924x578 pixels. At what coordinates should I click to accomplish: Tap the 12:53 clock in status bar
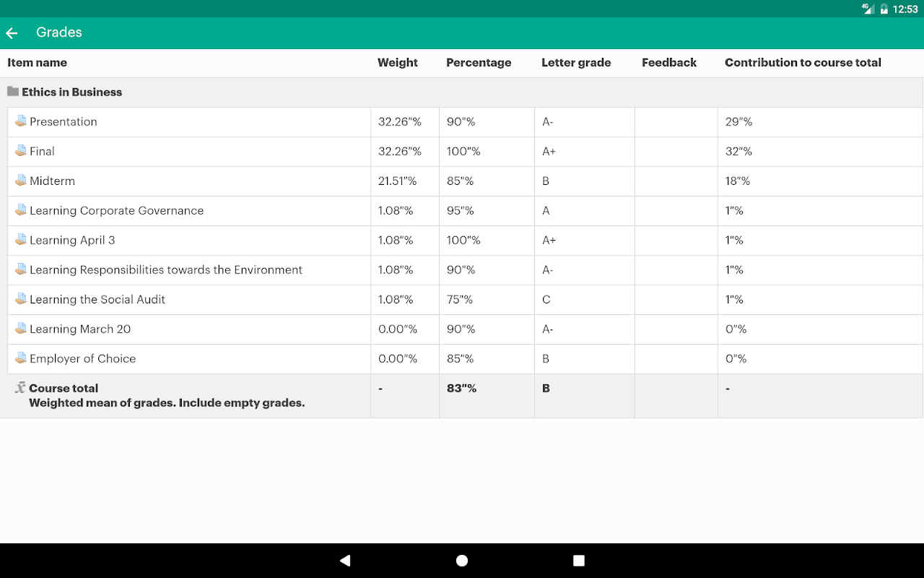coord(905,9)
